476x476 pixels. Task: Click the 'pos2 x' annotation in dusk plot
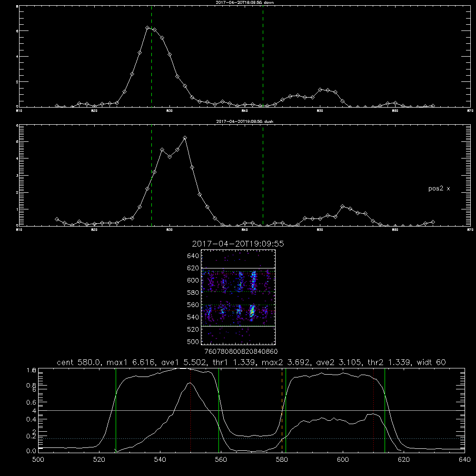(439, 188)
